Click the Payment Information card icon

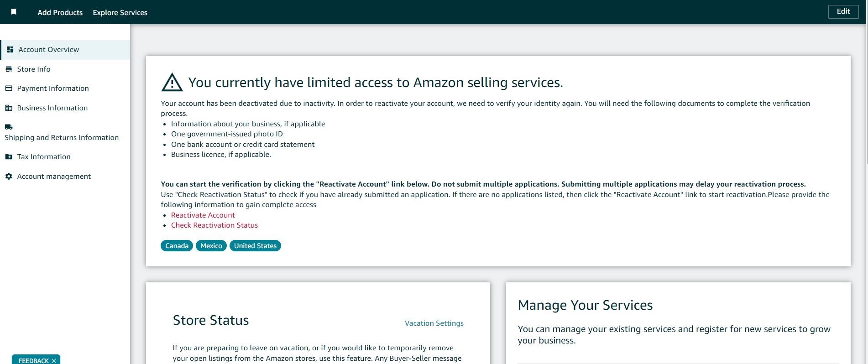click(x=9, y=88)
